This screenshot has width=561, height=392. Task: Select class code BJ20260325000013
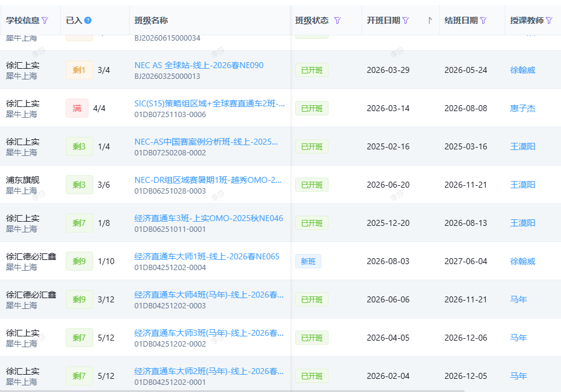(167, 76)
